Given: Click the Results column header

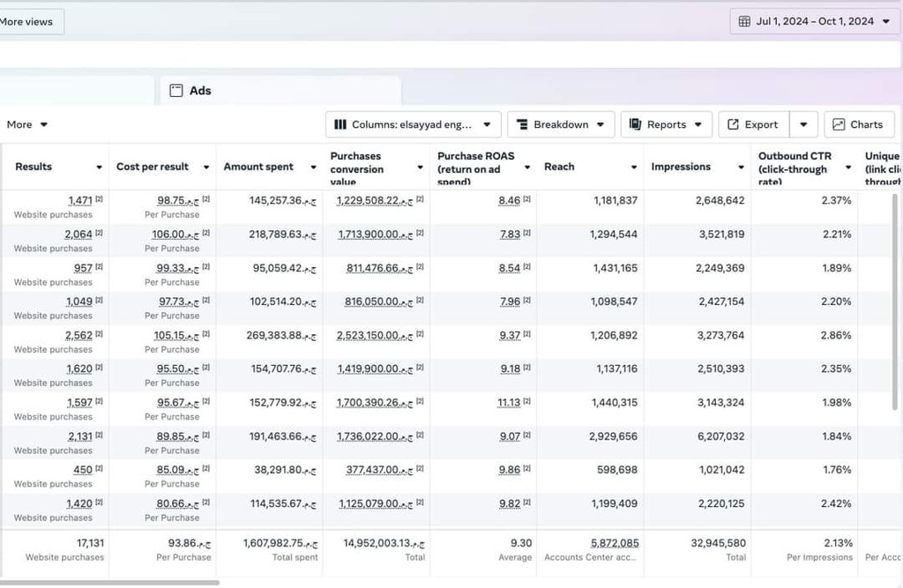Looking at the screenshot, I should pyautogui.click(x=34, y=167).
